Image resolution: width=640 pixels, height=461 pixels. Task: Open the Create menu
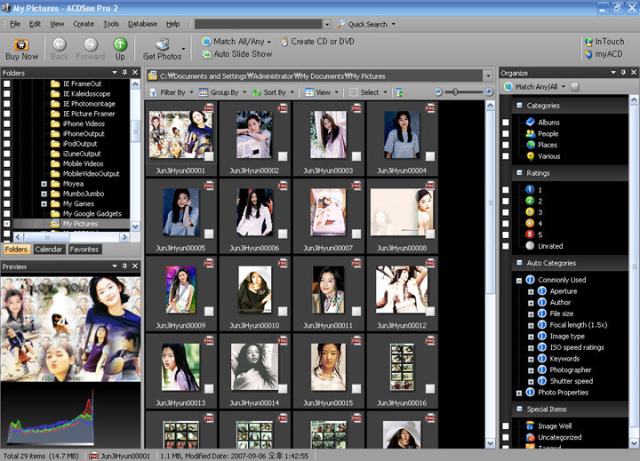[84, 24]
